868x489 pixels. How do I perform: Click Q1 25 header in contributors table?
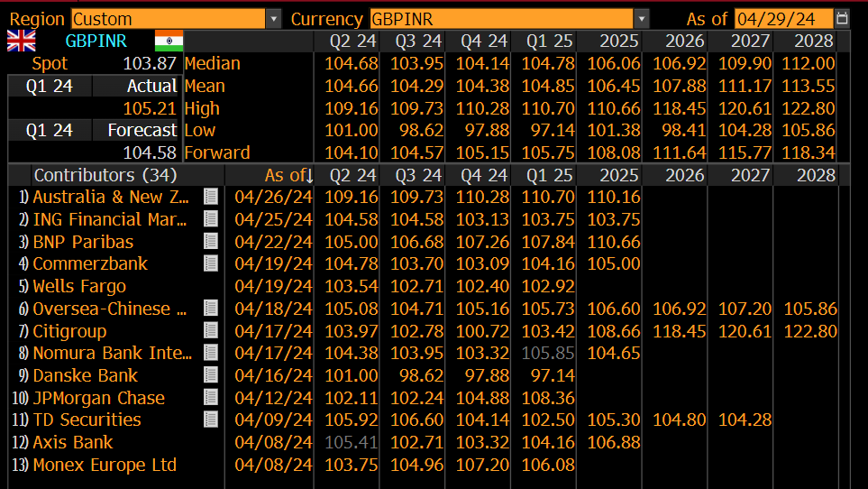click(x=549, y=175)
